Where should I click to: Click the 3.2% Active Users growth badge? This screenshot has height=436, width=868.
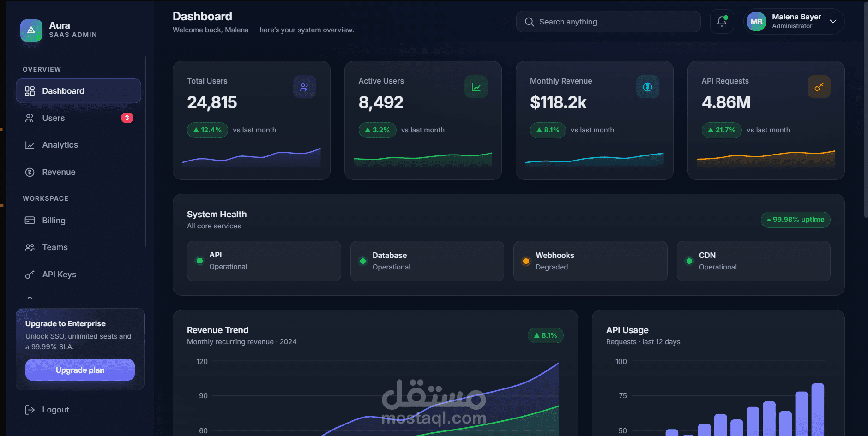coord(377,130)
